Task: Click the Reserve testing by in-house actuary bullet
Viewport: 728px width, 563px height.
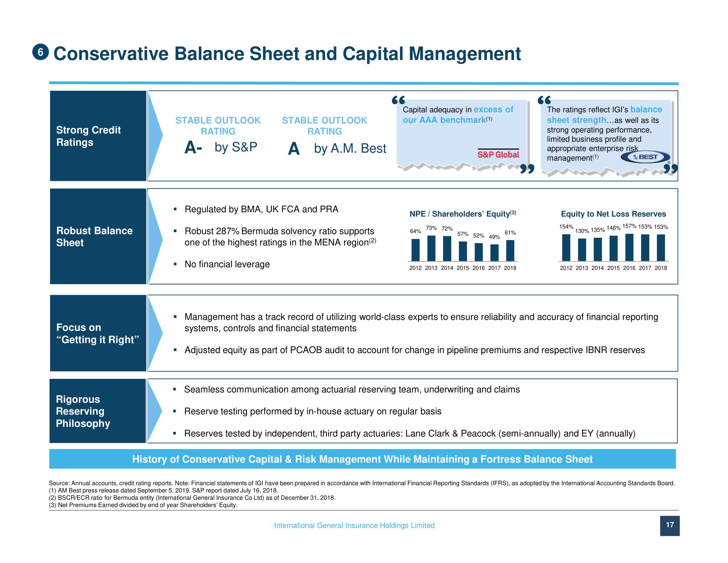Action: pyautogui.click(x=313, y=412)
